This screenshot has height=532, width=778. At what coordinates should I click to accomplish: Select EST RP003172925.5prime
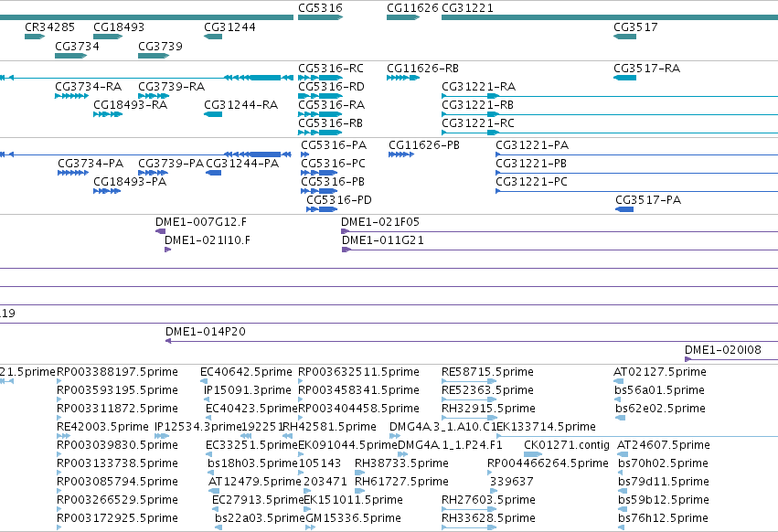117,518
